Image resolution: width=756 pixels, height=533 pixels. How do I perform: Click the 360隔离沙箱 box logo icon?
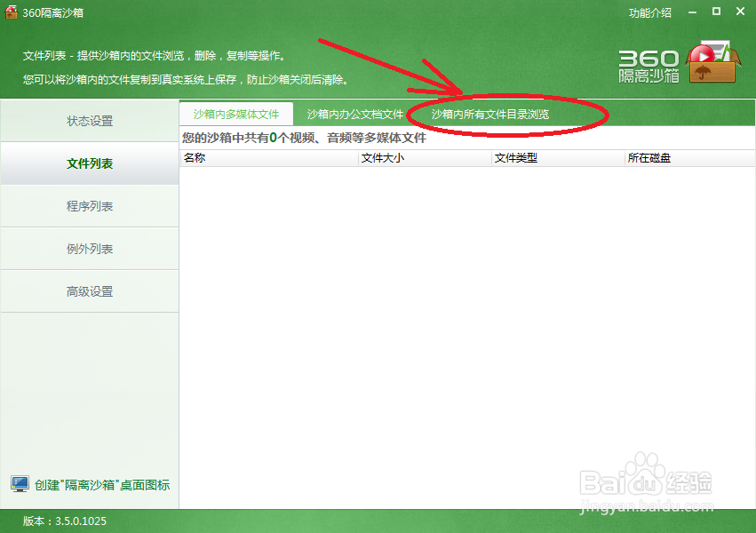click(x=713, y=62)
